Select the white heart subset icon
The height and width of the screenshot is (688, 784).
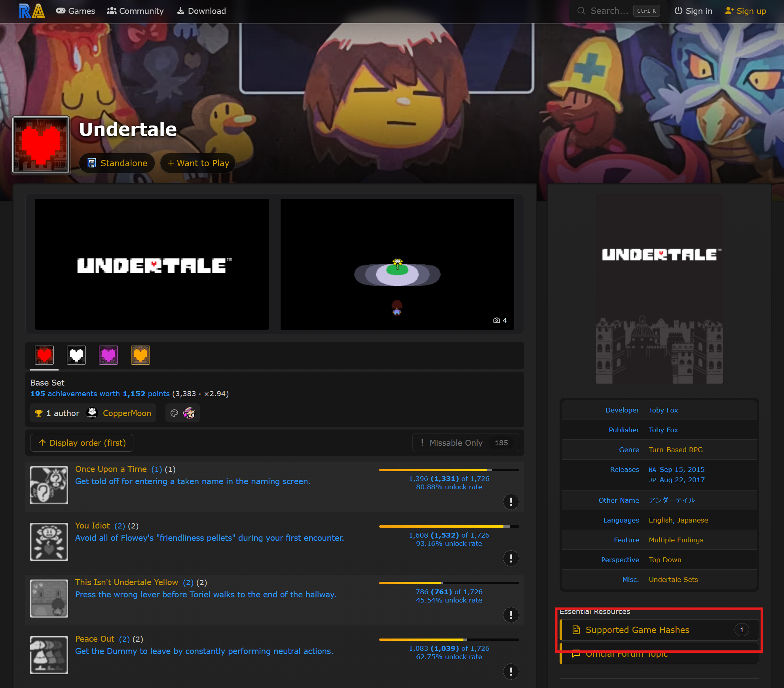coord(76,355)
